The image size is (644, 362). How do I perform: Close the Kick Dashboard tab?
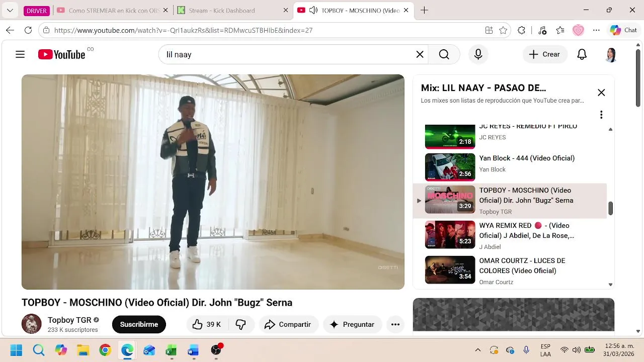pos(286,10)
